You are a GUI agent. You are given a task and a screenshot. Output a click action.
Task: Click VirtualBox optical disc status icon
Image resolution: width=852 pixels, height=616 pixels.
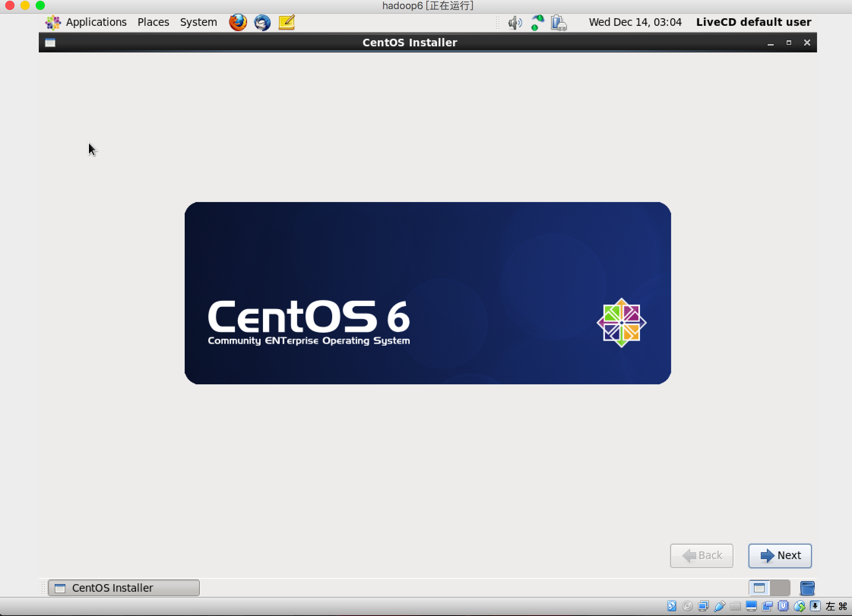point(687,606)
